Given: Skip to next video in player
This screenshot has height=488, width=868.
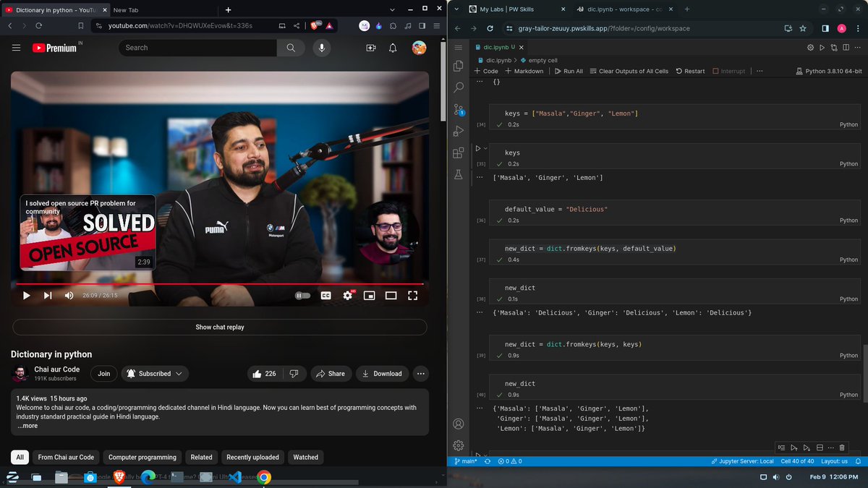Looking at the screenshot, I should point(48,295).
